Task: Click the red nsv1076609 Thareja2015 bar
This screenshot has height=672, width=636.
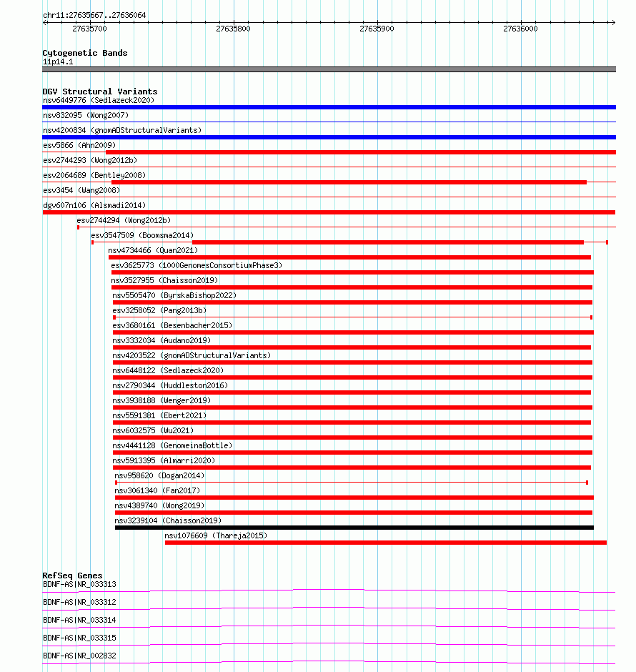Action: tap(385, 543)
